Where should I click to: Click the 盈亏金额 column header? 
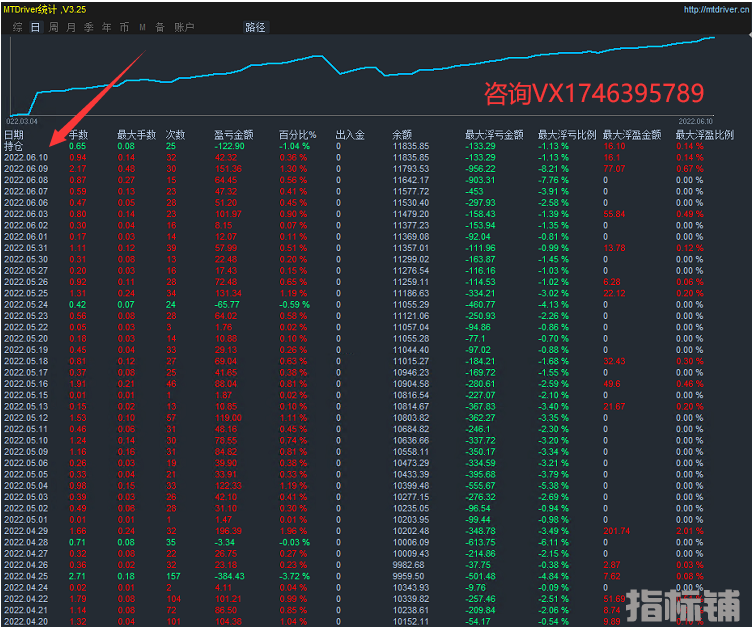coord(234,135)
